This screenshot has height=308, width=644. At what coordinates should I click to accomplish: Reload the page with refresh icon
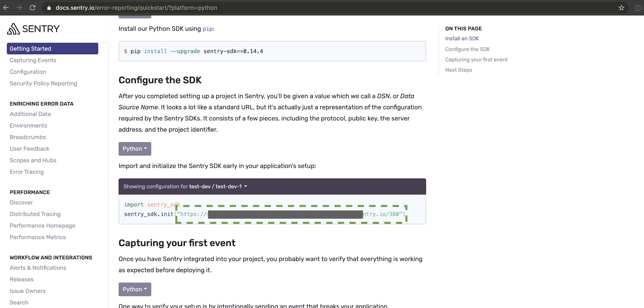[32, 8]
